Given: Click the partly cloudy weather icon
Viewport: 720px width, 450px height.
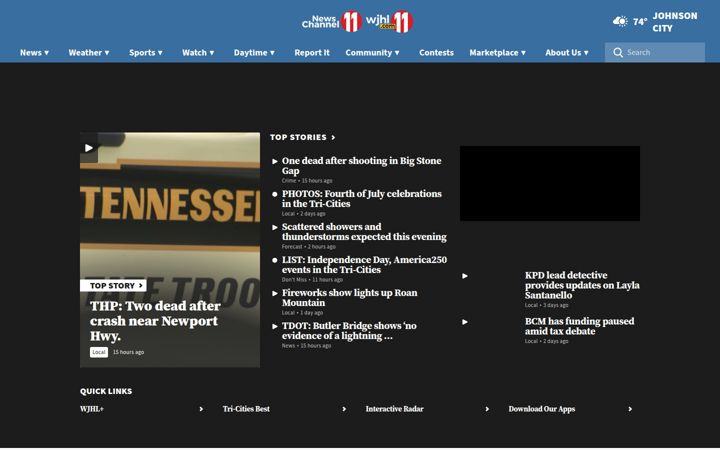Looking at the screenshot, I should 620,21.
